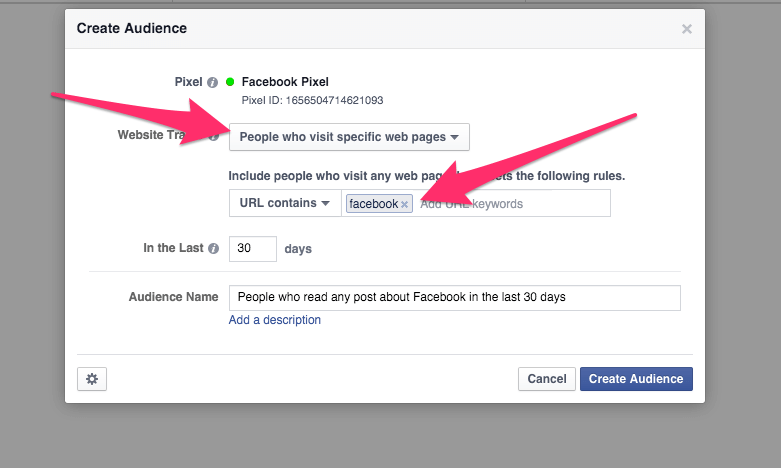Viewport: 781px width, 468px height.
Task: Open the People who visit specific web pages dropdown
Action: point(349,137)
